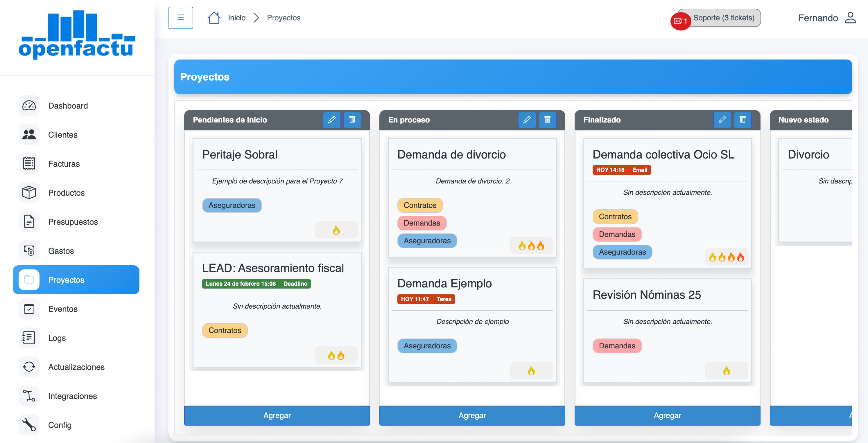The image size is (868, 443).
Task: Click the Inicio breadcrumb link
Action: tap(236, 18)
